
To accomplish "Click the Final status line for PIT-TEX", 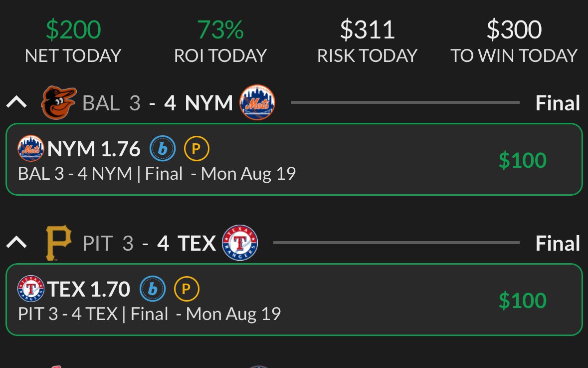I will (x=558, y=243).
